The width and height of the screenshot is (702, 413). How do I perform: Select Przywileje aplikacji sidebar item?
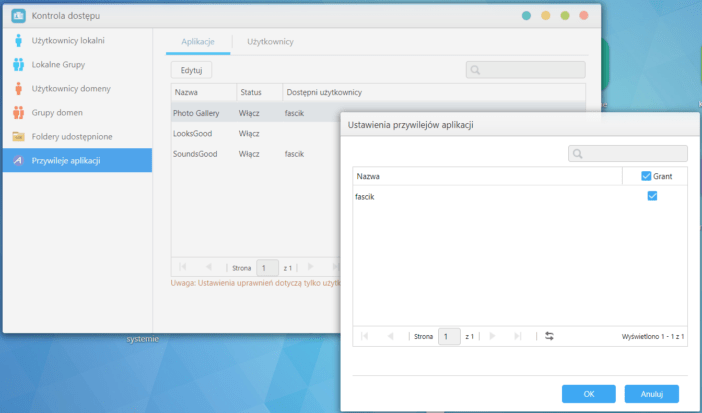(x=77, y=160)
